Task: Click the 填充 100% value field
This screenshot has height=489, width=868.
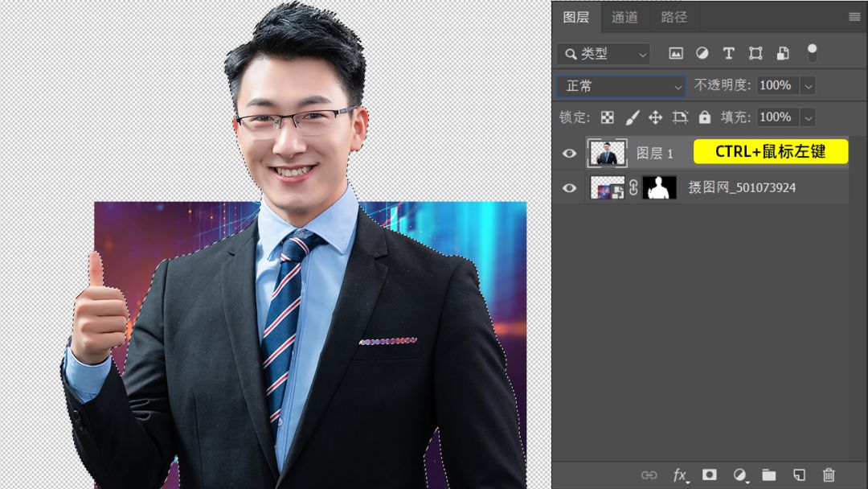Action: click(x=777, y=117)
